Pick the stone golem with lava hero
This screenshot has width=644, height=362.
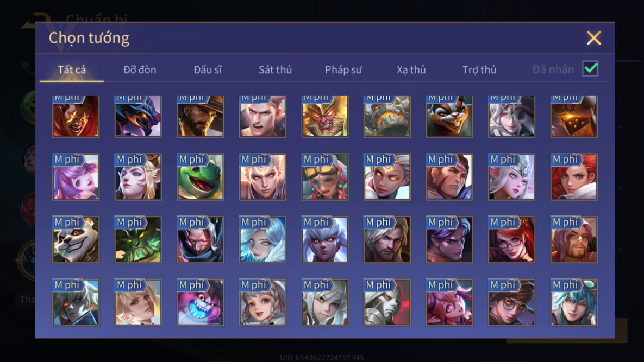pos(387,116)
